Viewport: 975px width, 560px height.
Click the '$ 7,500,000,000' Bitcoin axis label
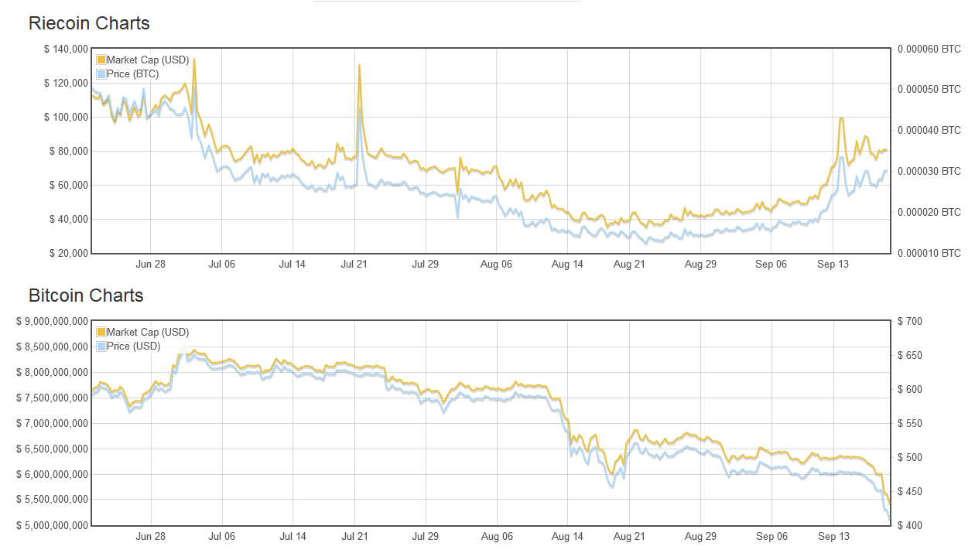pos(52,398)
